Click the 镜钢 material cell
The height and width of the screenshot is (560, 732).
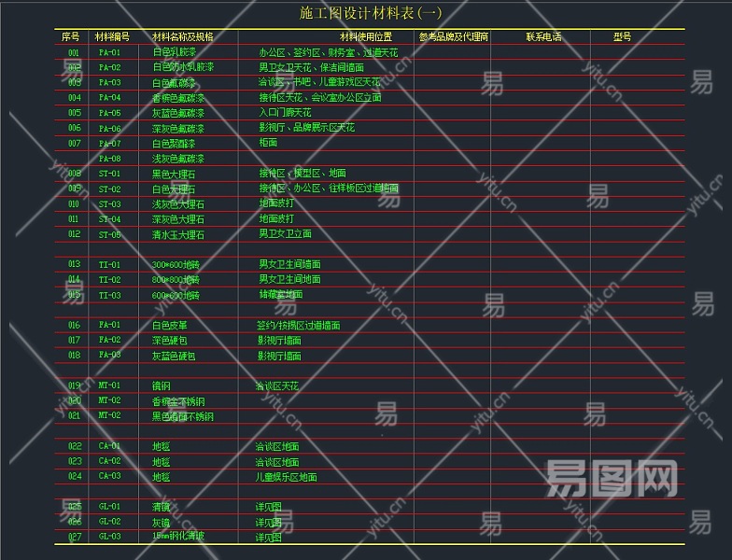(x=162, y=386)
